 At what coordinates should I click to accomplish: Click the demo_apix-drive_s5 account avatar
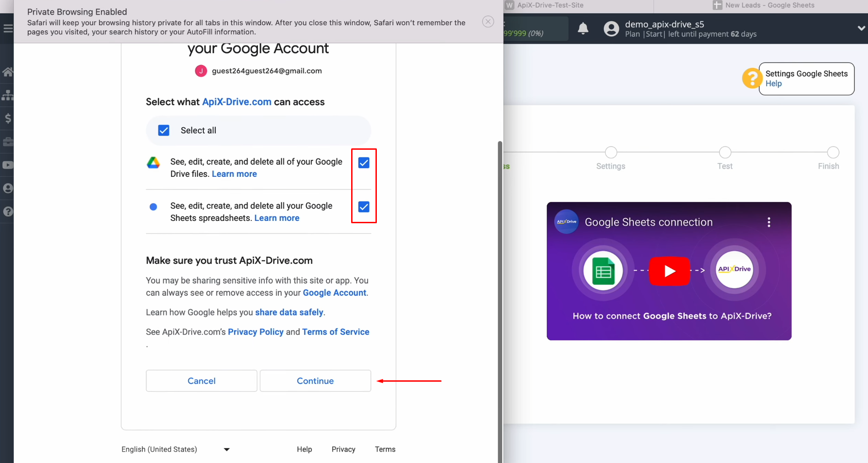coord(611,28)
